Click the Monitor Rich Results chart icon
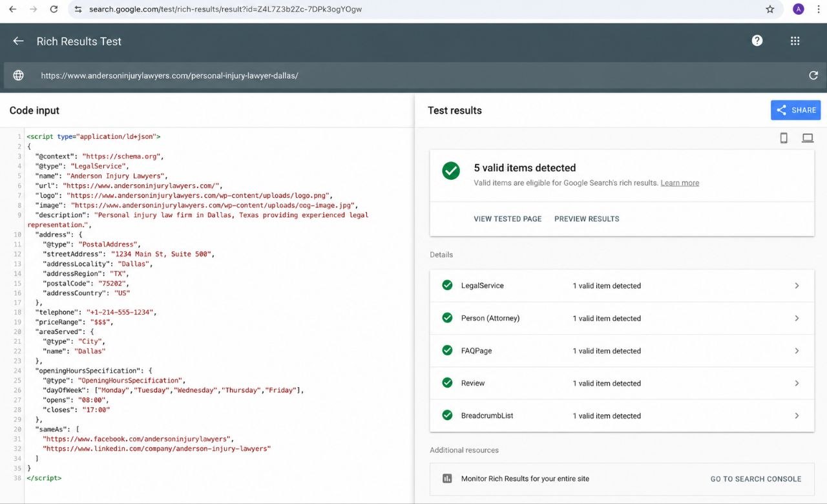The height and width of the screenshot is (504, 827). coord(447,479)
